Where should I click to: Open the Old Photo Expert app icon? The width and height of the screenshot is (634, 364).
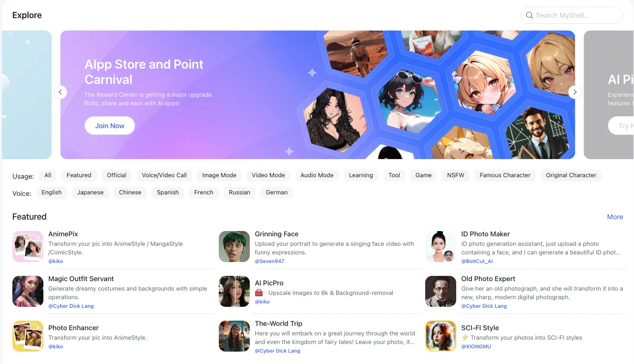[x=440, y=291]
